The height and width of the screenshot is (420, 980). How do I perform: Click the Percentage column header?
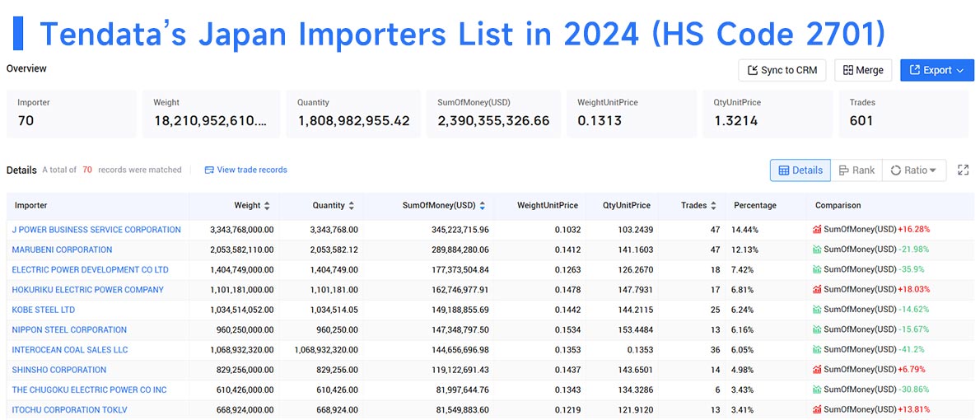(x=755, y=205)
